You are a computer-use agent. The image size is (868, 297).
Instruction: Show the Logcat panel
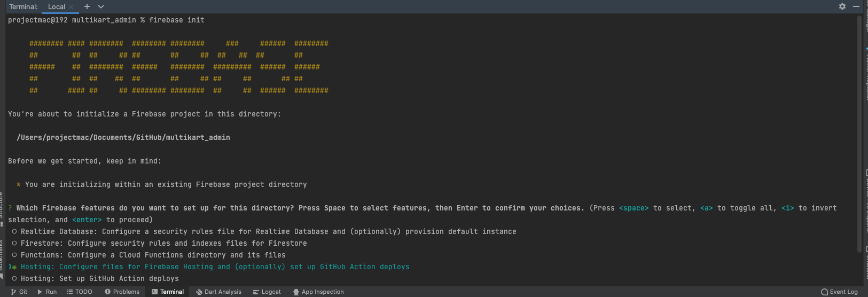click(267, 292)
